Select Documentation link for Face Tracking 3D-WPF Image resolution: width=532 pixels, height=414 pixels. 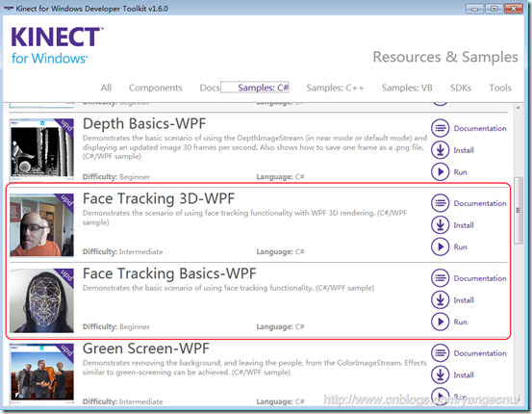480,203
